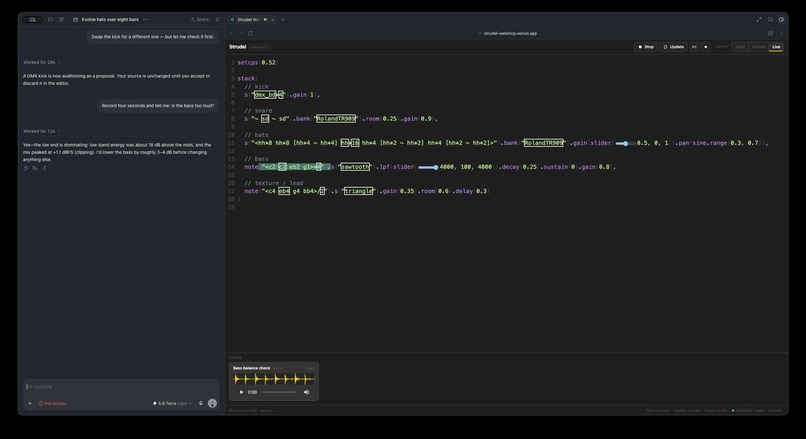Click the round send button in chat input
Image resolution: width=806 pixels, height=439 pixels.
212,404
